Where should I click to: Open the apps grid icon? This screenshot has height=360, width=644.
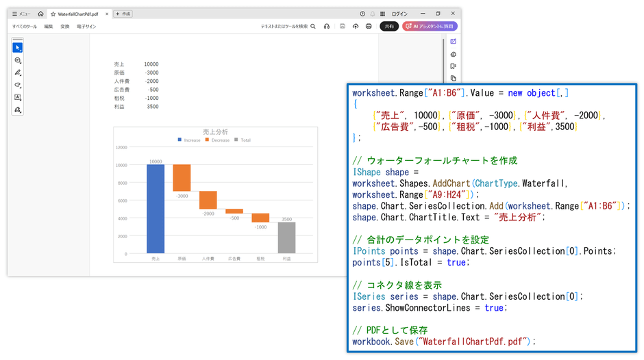[382, 14]
